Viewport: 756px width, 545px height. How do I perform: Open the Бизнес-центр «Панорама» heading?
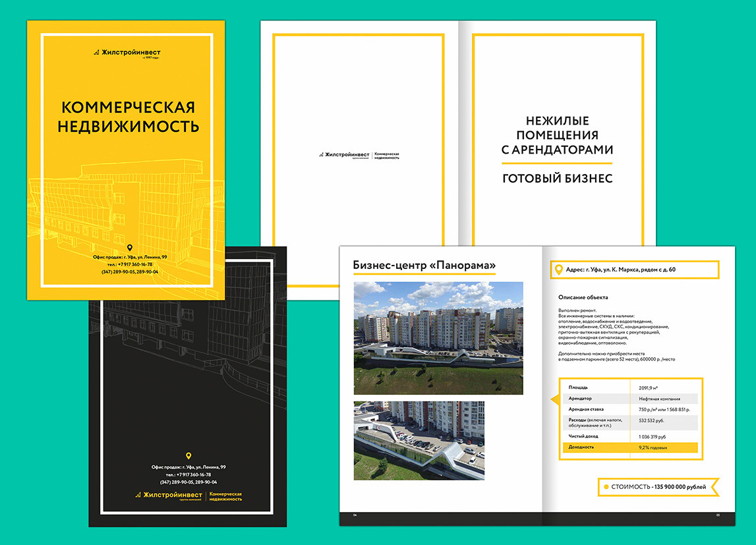click(425, 263)
